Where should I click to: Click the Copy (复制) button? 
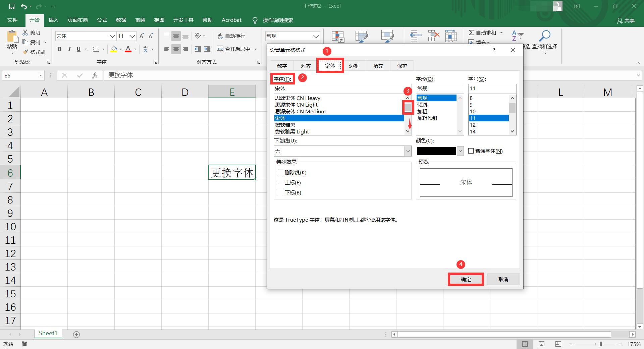pos(31,42)
